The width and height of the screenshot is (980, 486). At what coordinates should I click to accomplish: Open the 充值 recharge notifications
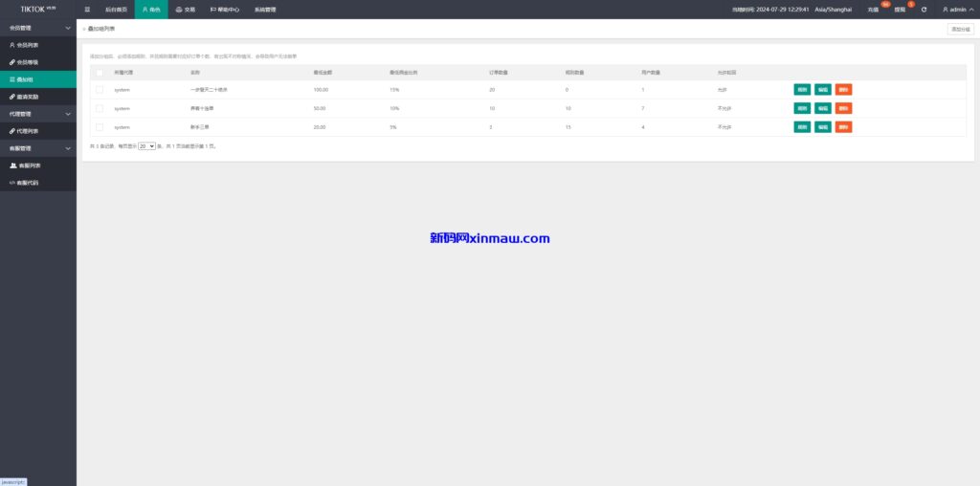(x=873, y=10)
